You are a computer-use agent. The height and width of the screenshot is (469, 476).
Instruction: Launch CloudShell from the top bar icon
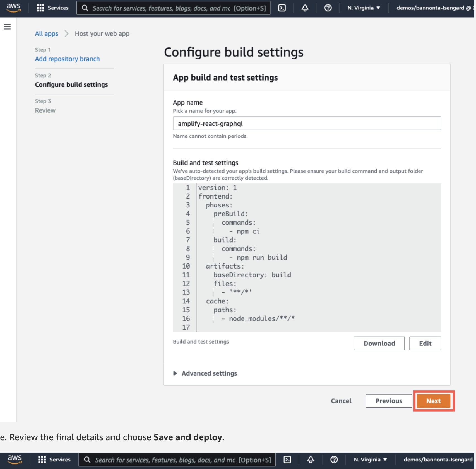point(282,8)
